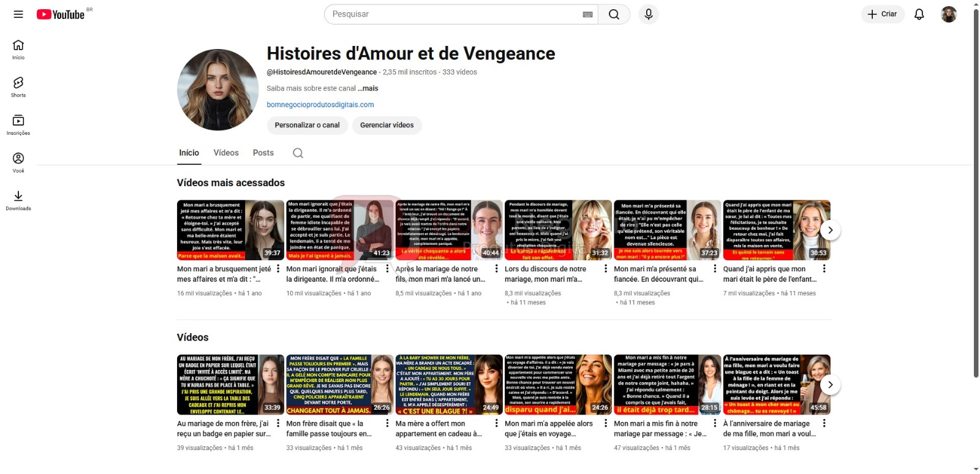Open bomnegocioprodutosdigitais.com link

click(x=320, y=105)
